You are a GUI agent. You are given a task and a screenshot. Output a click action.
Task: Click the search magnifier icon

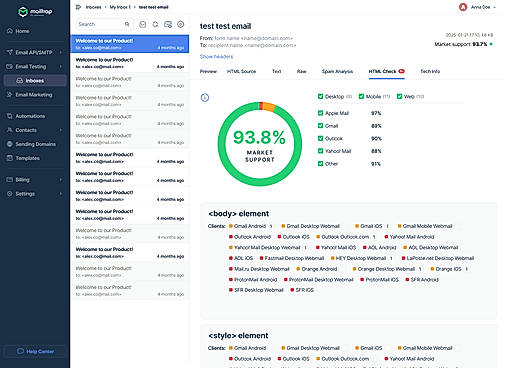coord(127,24)
